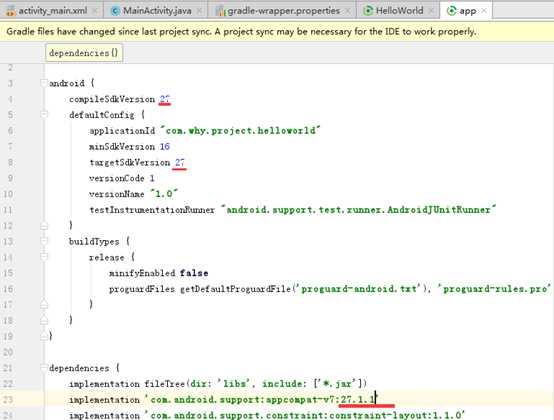Close the activity_main.xml tab

point(95,11)
